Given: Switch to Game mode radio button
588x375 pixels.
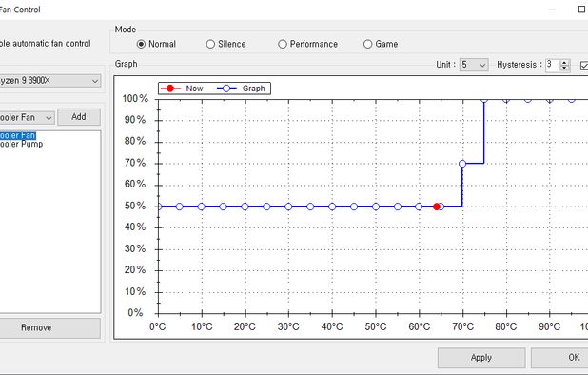Looking at the screenshot, I should [368, 44].
